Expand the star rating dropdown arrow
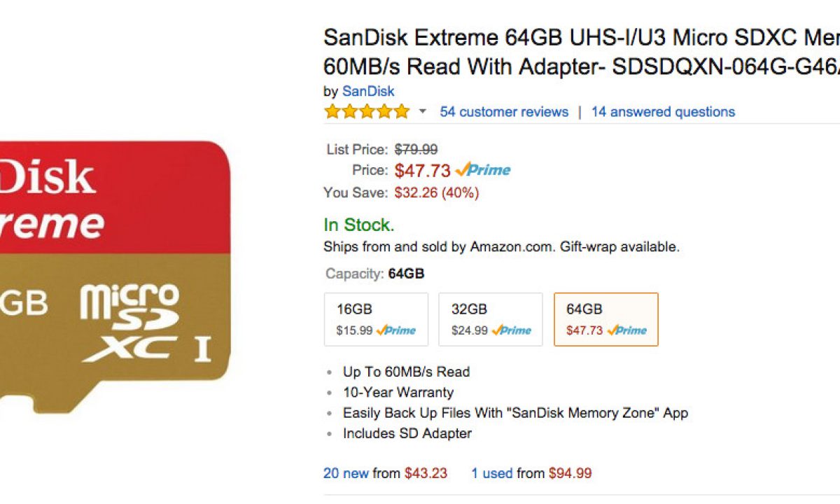The image size is (840, 504). (x=422, y=112)
